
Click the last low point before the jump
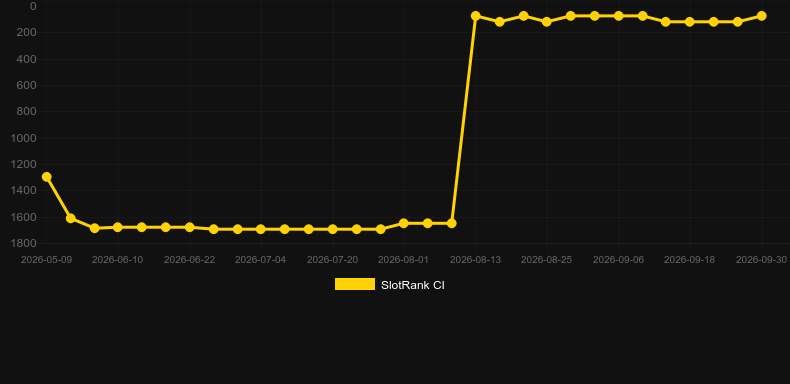(451, 223)
